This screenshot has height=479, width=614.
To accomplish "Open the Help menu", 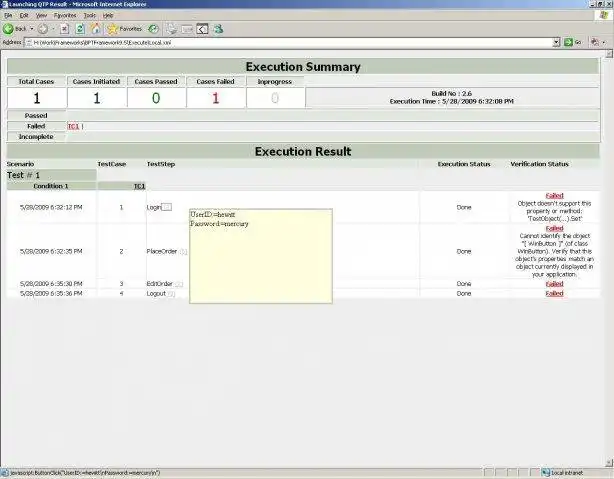I will [x=108, y=16].
